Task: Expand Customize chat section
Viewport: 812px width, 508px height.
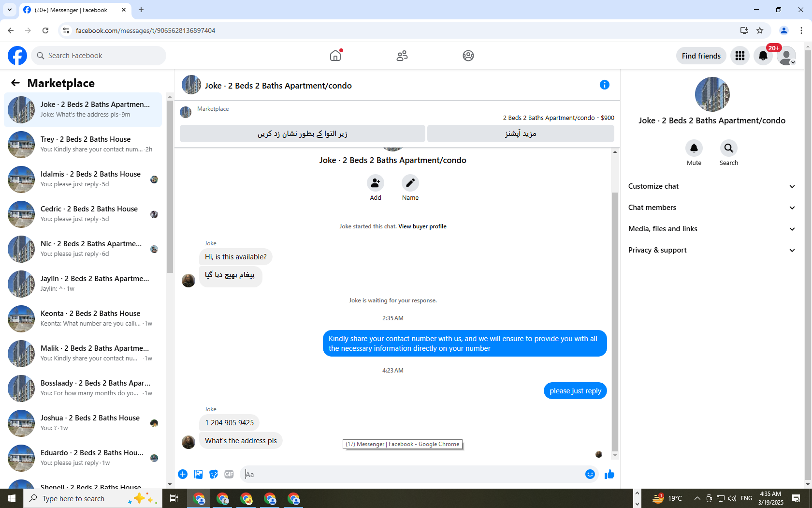Action: 712,186
